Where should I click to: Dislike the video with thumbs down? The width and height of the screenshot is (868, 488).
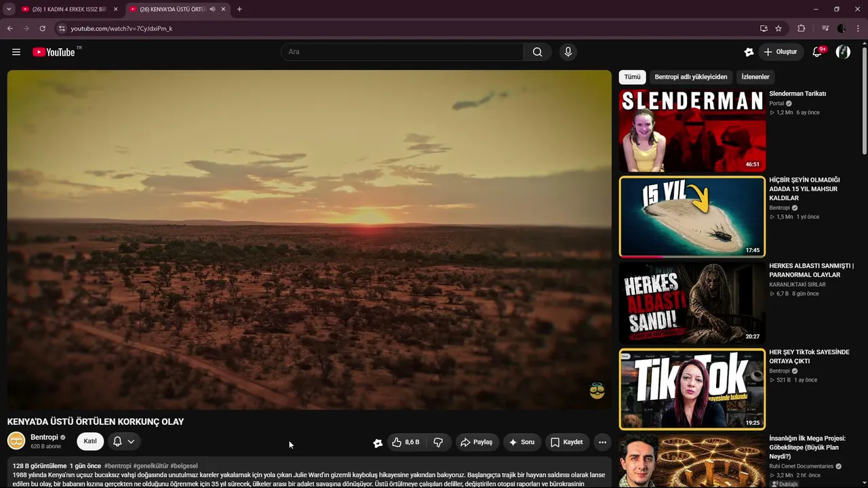click(438, 442)
